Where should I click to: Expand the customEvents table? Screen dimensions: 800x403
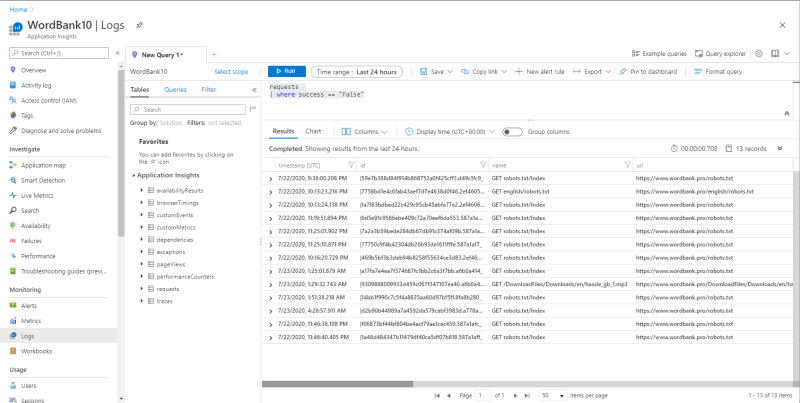pyautogui.click(x=141, y=215)
